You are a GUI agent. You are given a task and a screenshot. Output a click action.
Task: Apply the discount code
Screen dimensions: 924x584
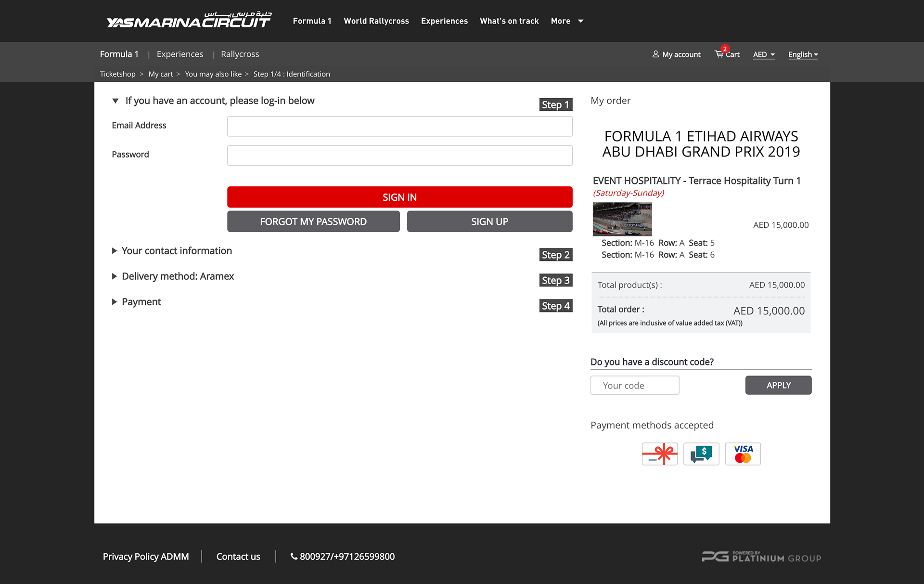click(778, 385)
